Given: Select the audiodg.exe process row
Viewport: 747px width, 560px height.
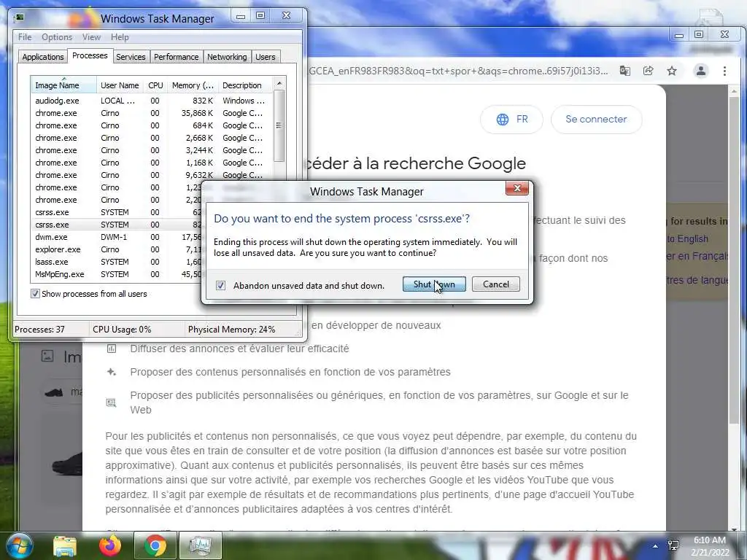Looking at the screenshot, I should (152, 101).
